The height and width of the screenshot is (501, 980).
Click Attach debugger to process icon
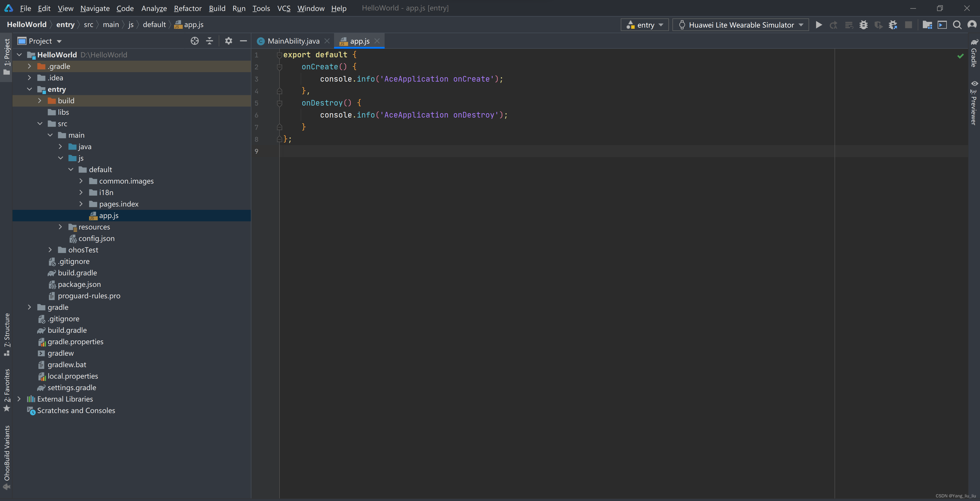pyautogui.click(x=893, y=25)
